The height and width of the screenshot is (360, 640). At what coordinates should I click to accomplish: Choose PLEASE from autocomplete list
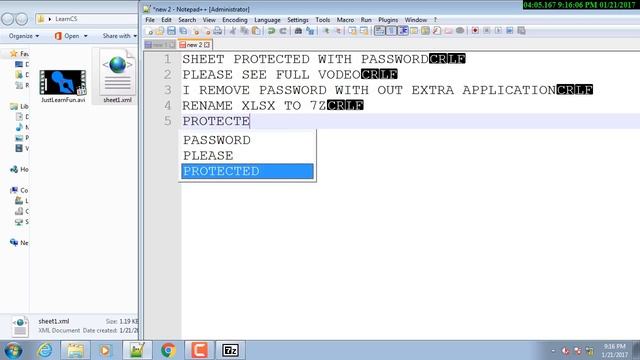point(247,156)
